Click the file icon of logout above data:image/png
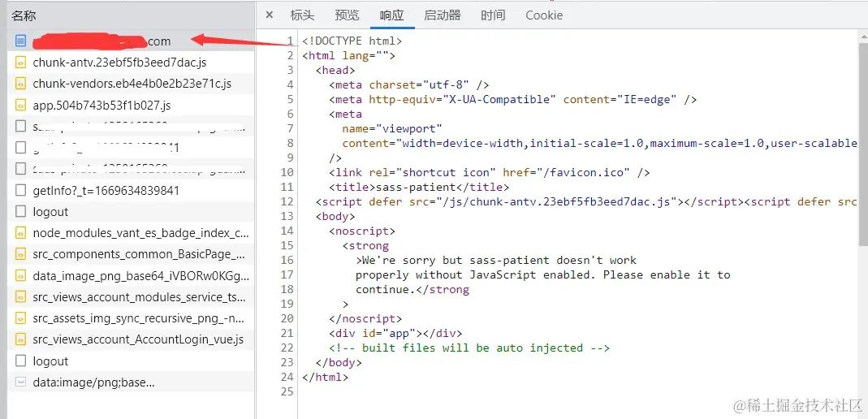The width and height of the screenshot is (868, 419). coord(20,361)
